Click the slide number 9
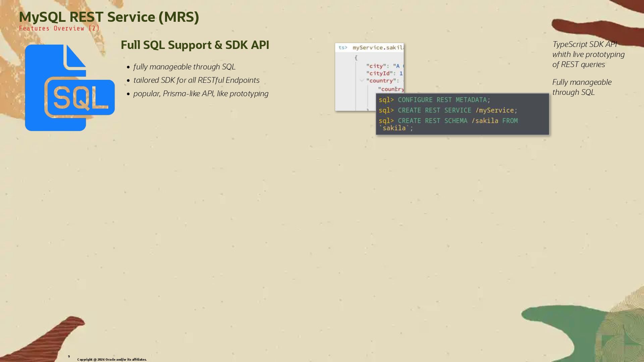The image size is (644, 362). [69, 356]
